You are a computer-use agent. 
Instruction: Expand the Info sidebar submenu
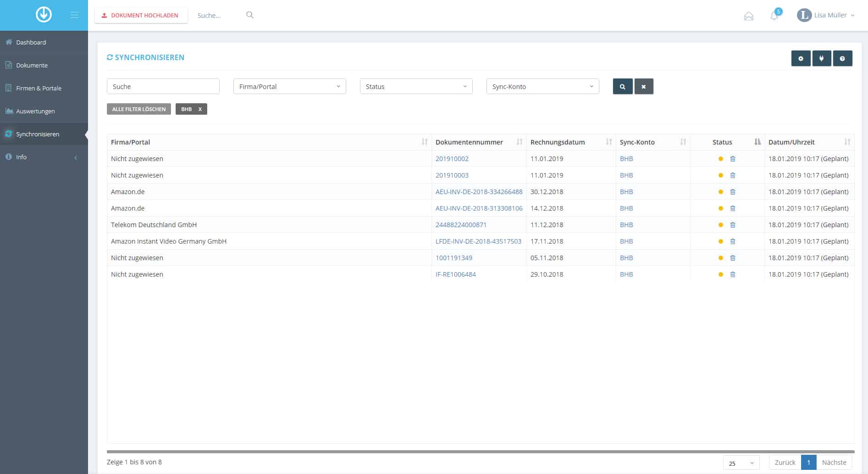(44, 157)
